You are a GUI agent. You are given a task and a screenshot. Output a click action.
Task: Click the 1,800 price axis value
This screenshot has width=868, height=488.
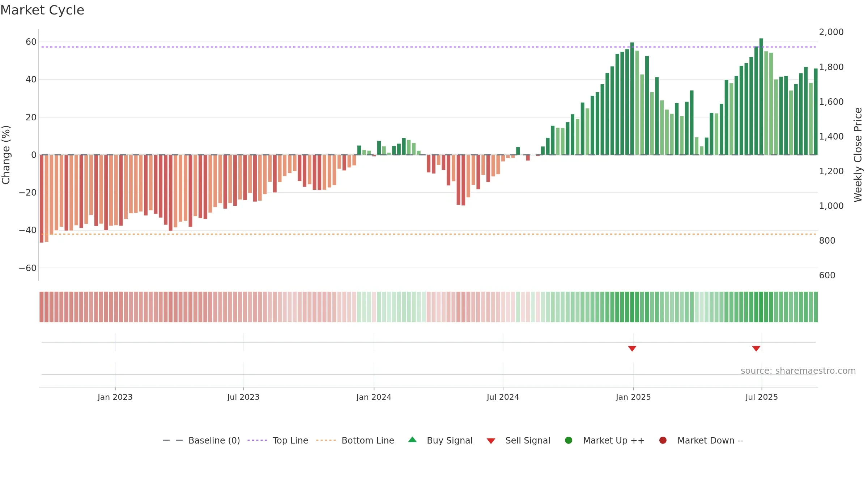pyautogui.click(x=831, y=67)
